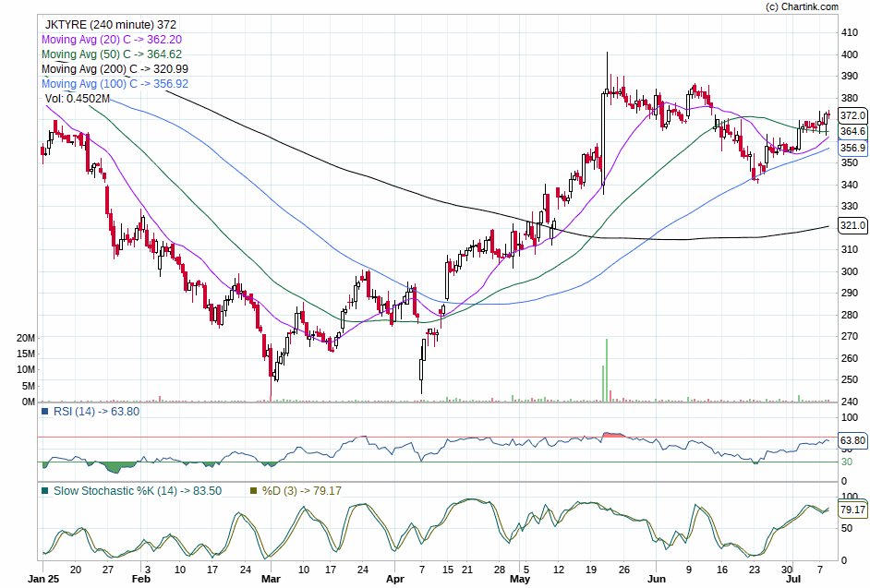Click the 5M volume axis label
The image size is (870, 588).
pos(29,386)
